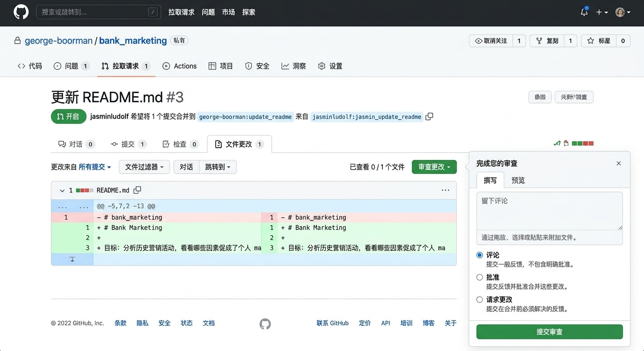Expand lines below the diff at bottom
The height and width of the screenshot is (351, 644).
[72, 259]
